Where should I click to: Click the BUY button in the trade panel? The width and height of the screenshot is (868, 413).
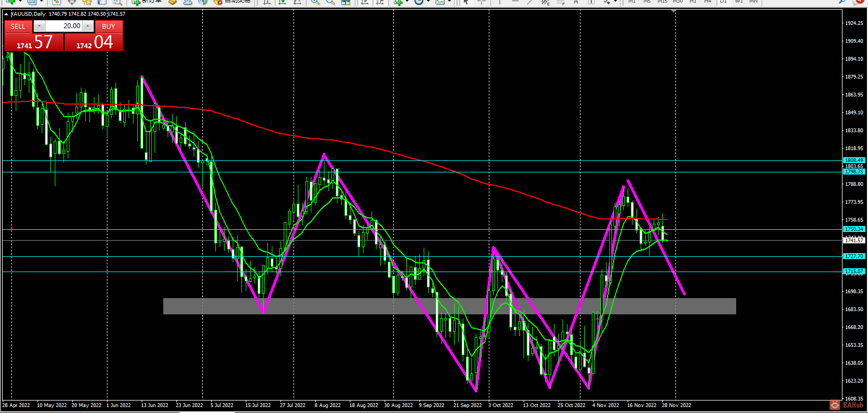pyautogui.click(x=108, y=26)
